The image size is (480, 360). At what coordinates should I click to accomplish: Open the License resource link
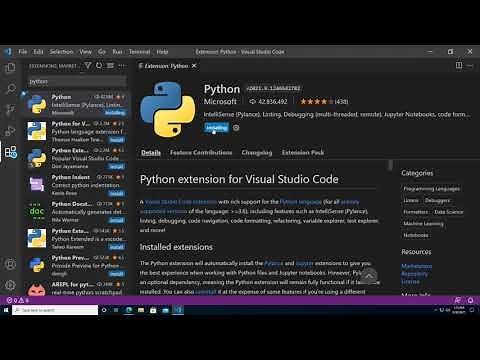(x=410, y=282)
